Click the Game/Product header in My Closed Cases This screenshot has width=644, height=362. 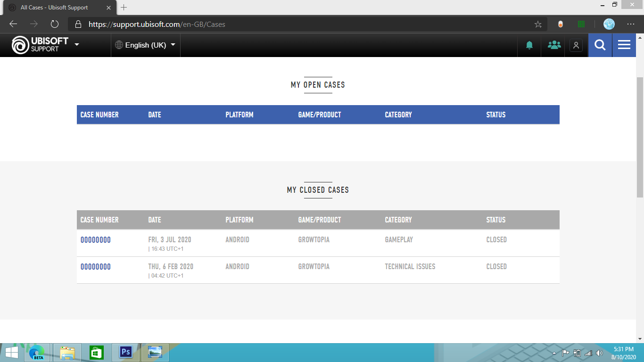point(320,220)
